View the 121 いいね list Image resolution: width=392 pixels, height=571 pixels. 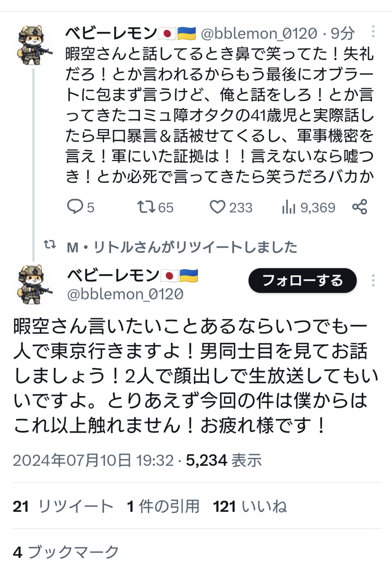tap(250, 507)
